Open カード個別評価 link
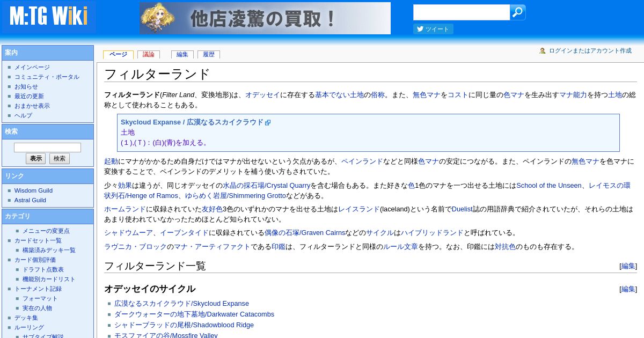 click(x=35, y=260)
